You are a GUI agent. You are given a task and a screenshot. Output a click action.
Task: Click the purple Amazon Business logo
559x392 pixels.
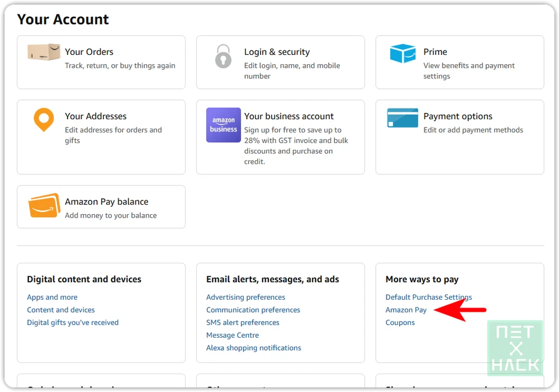(x=224, y=125)
